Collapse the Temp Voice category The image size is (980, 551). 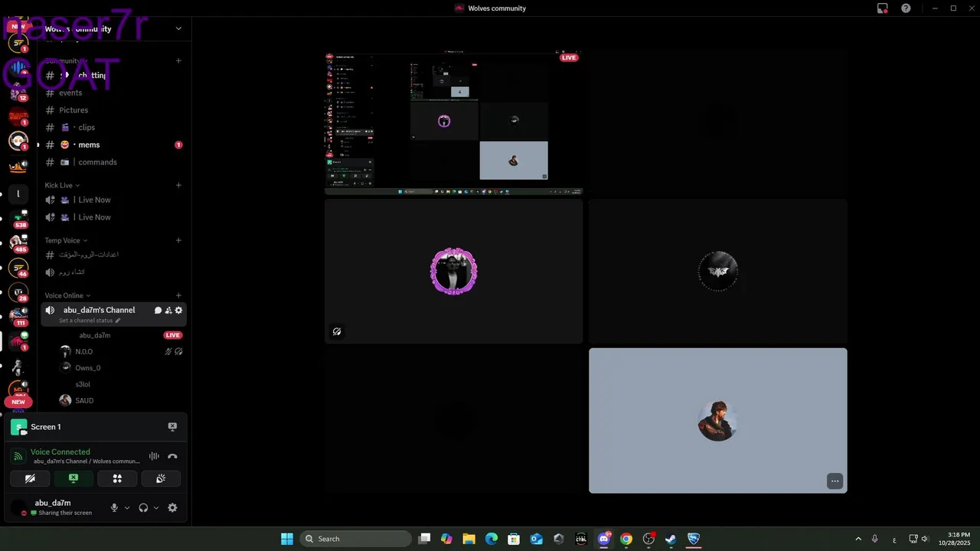(x=66, y=240)
